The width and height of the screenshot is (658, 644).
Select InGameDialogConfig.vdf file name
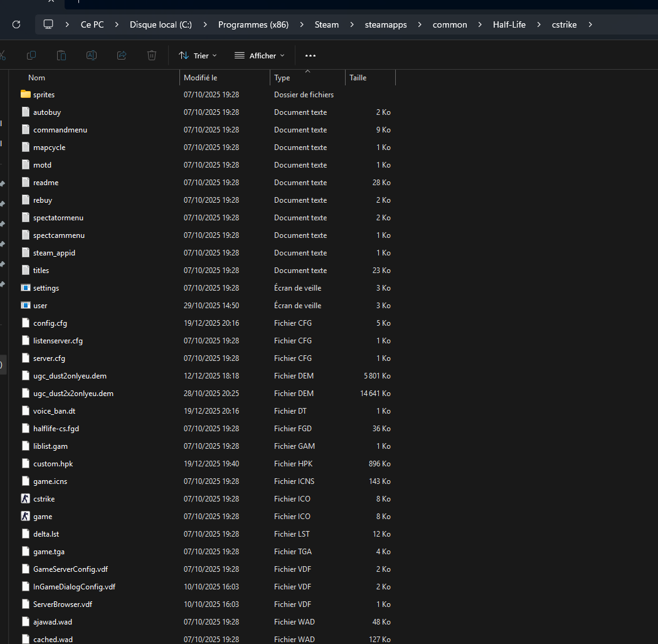[x=74, y=586]
